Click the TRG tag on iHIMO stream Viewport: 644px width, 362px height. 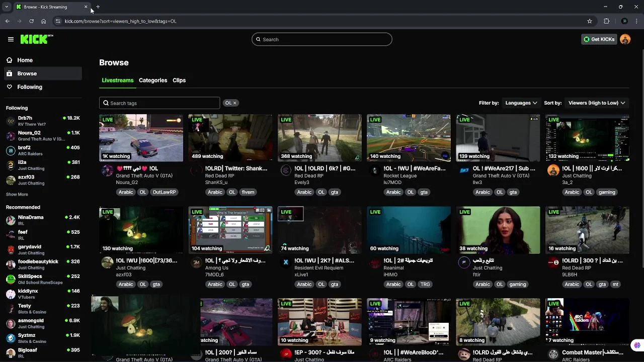425,284
